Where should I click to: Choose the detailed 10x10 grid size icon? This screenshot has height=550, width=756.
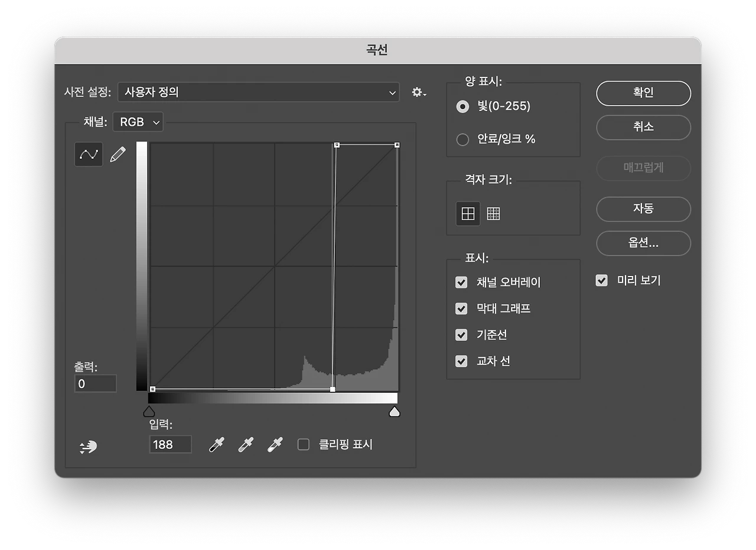pos(493,213)
